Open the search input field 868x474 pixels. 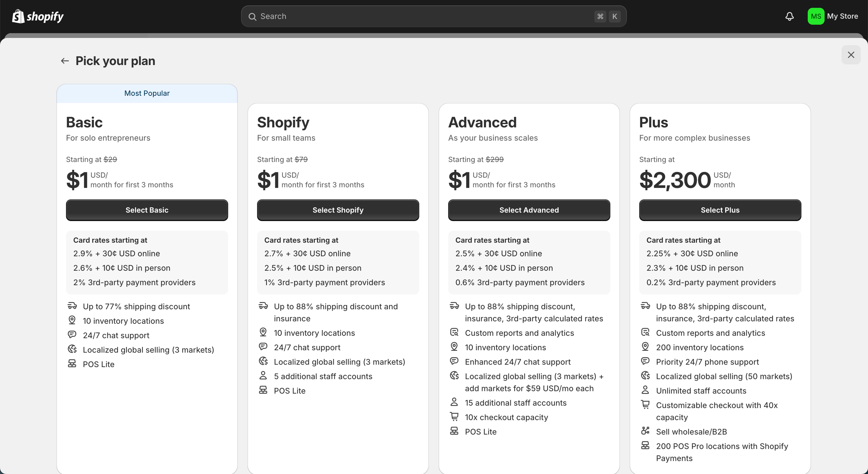click(433, 16)
